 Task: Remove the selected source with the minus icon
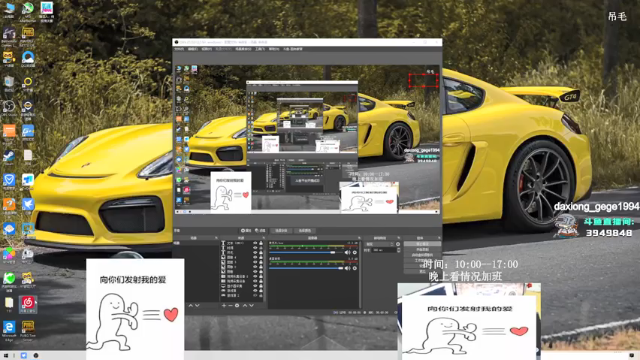coord(230,305)
